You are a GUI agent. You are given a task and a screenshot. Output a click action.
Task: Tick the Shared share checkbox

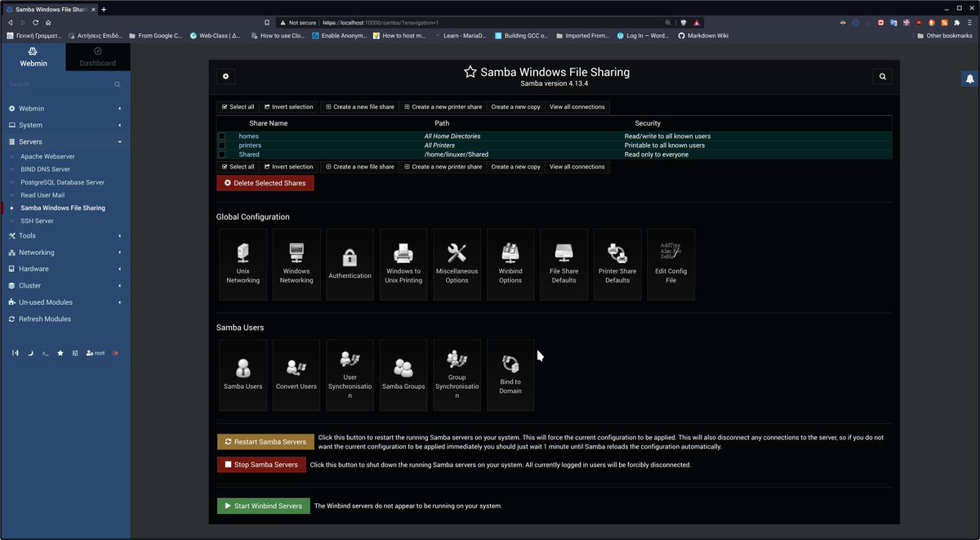click(x=221, y=154)
